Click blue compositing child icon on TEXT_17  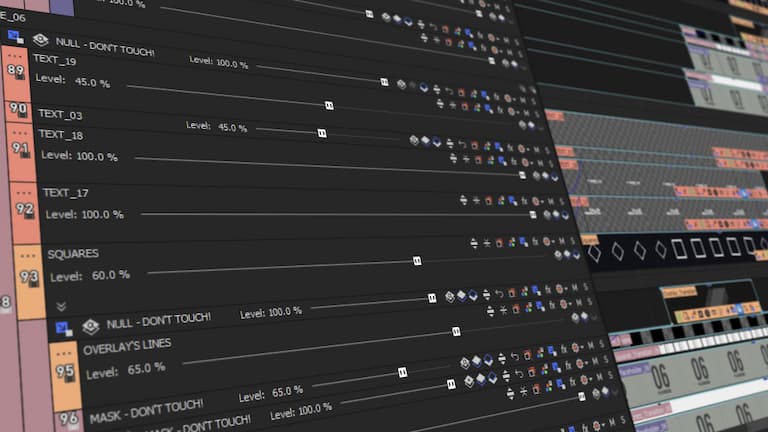(x=512, y=200)
